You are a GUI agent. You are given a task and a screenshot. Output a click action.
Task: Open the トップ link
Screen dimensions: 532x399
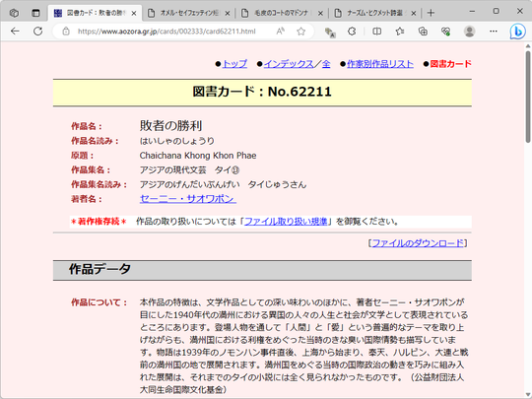(234, 64)
